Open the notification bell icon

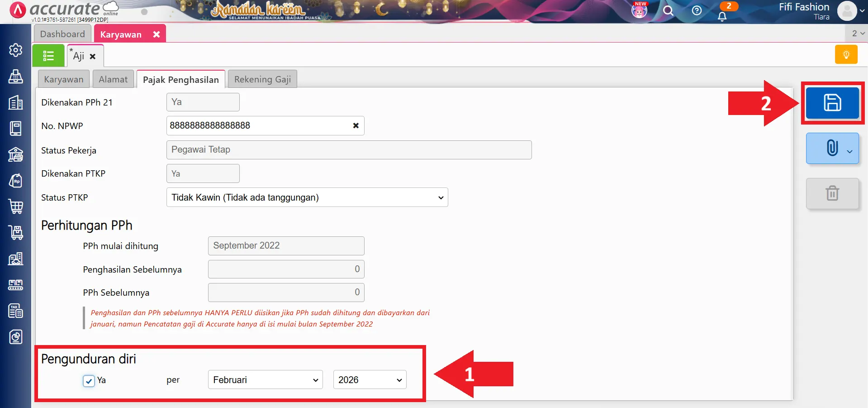(x=722, y=16)
